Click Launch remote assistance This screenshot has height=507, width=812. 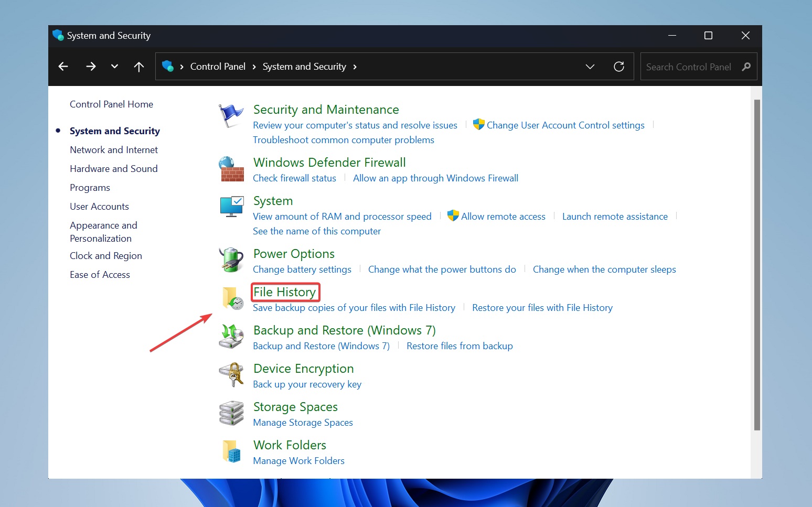(615, 217)
